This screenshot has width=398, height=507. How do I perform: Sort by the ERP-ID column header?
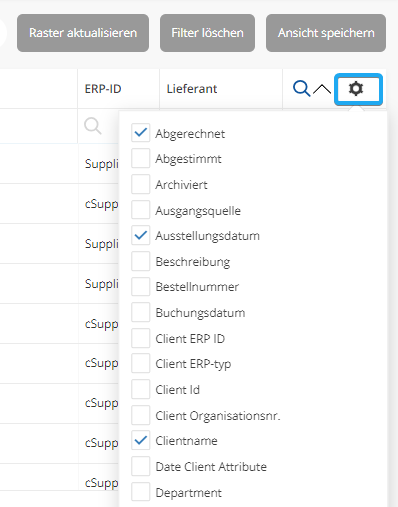(103, 89)
